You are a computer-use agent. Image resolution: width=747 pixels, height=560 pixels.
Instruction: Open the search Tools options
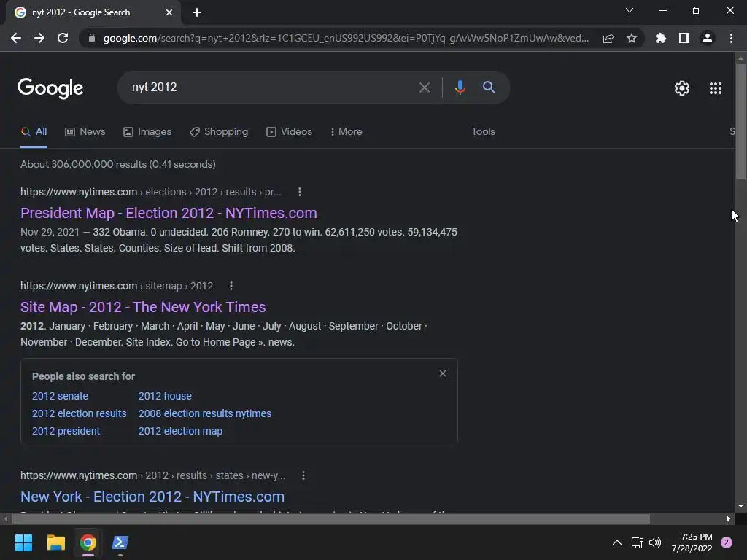(x=483, y=132)
